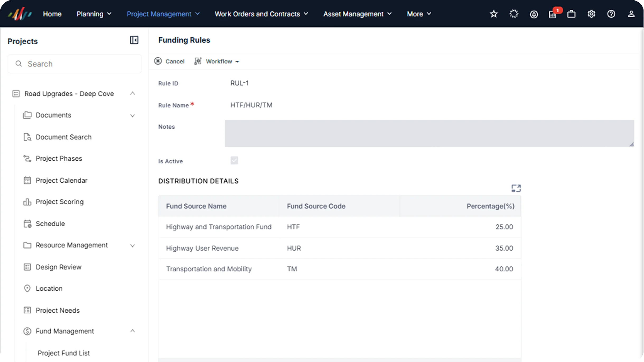Click the circular badge icon beside the sync icon
Viewport: 644px width, 362px height.
[x=534, y=14]
